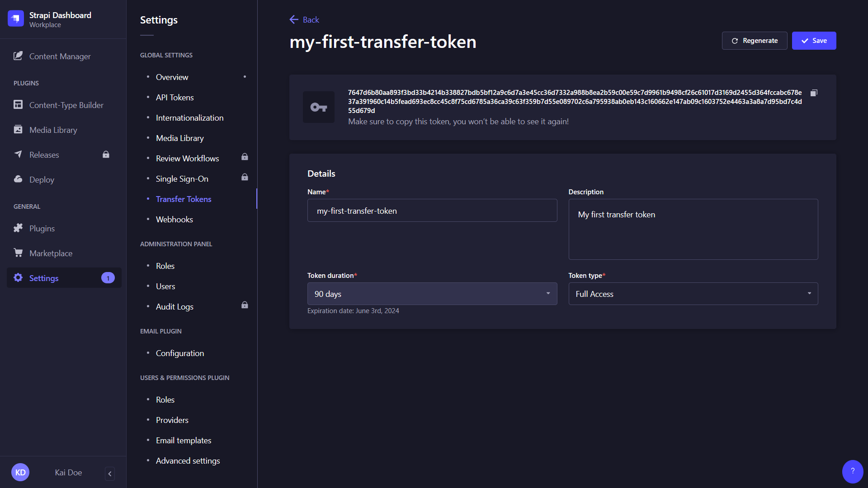Open the Content-Type Builder
This screenshot has height=488, width=868.
66,105
